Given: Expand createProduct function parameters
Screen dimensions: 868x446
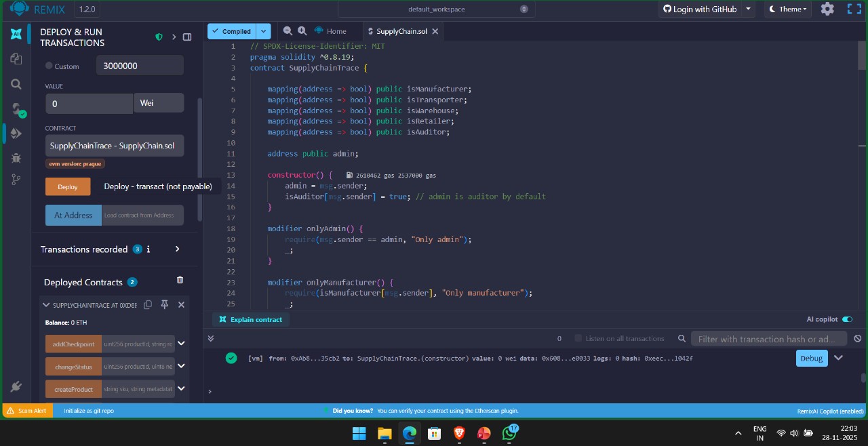Looking at the screenshot, I should click(x=181, y=389).
